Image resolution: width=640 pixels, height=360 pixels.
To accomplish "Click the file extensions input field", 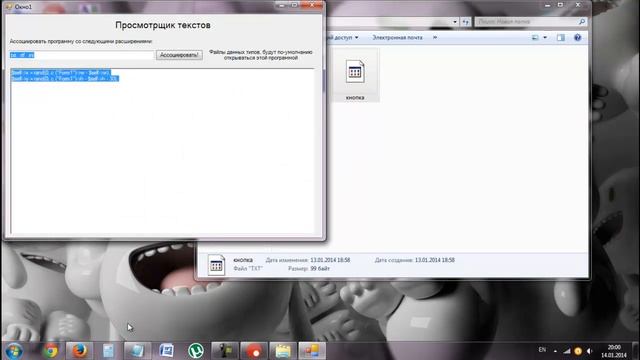I will [82, 55].
